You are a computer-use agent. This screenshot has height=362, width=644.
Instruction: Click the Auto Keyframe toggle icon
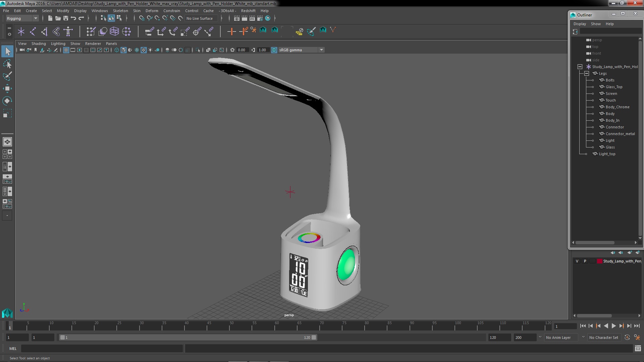[x=627, y=338]
